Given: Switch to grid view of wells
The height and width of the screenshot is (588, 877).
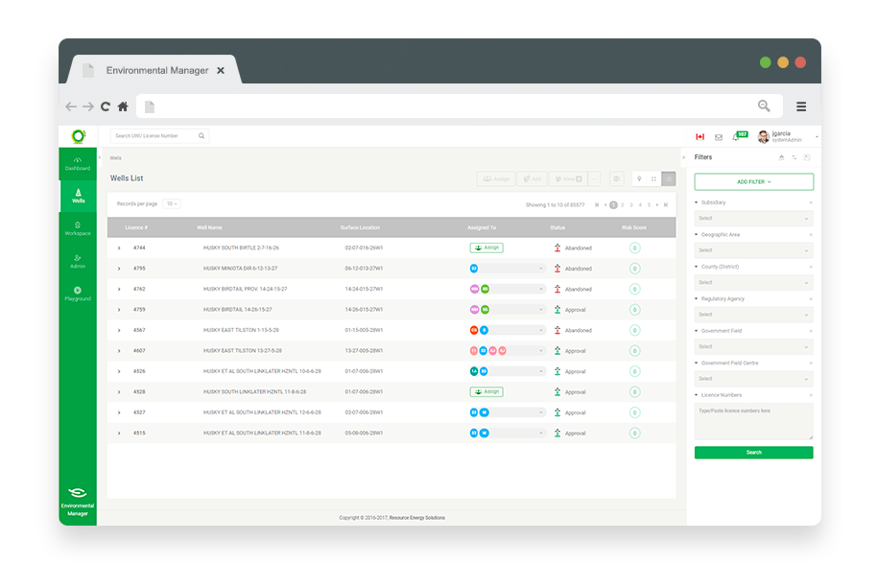Looking at the screenshot, I should pos(653,178).
